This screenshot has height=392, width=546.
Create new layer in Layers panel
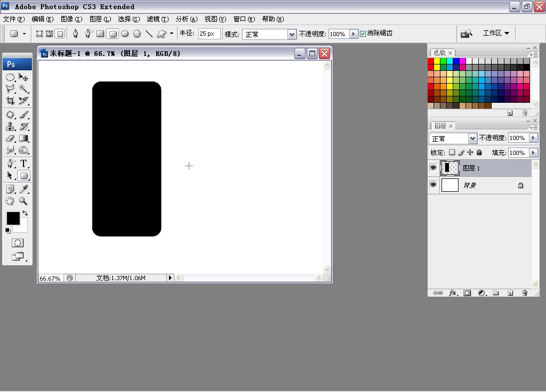(x=510, y=293)
